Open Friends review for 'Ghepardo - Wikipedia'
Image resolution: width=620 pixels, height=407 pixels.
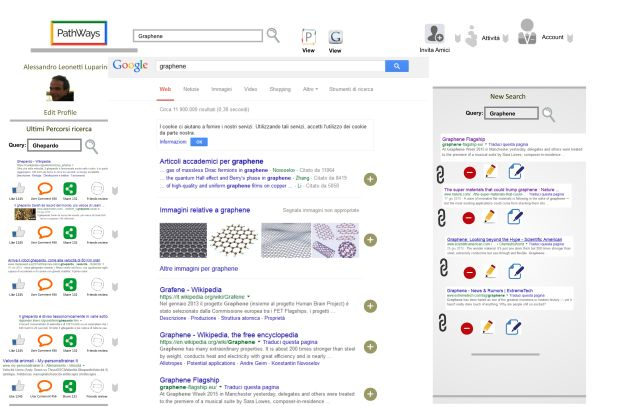coord(97,189)
